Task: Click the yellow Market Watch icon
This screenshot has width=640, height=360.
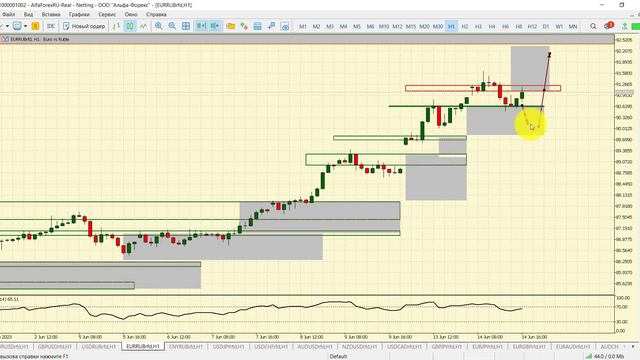Action: (36, 26)
